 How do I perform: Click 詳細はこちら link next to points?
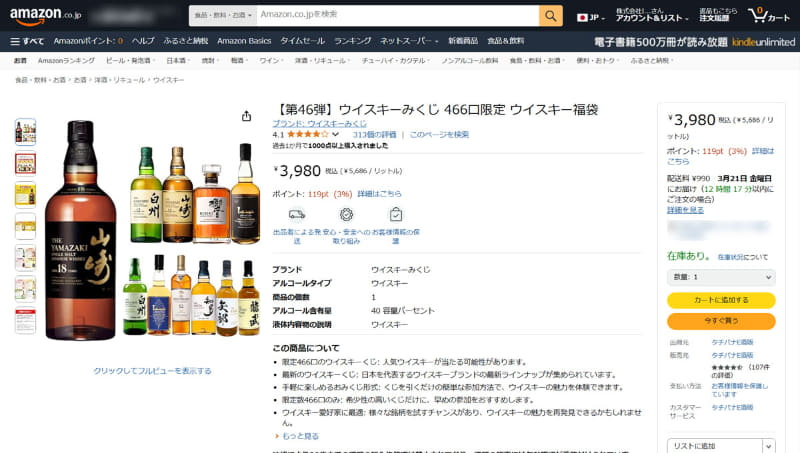pyautogui.click(x=379, y=194)
